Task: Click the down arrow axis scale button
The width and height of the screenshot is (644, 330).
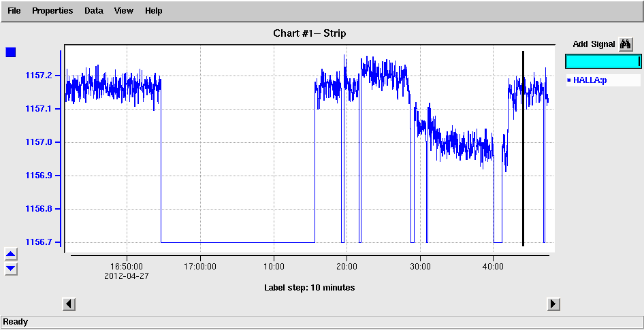Action: coord(11,269)
